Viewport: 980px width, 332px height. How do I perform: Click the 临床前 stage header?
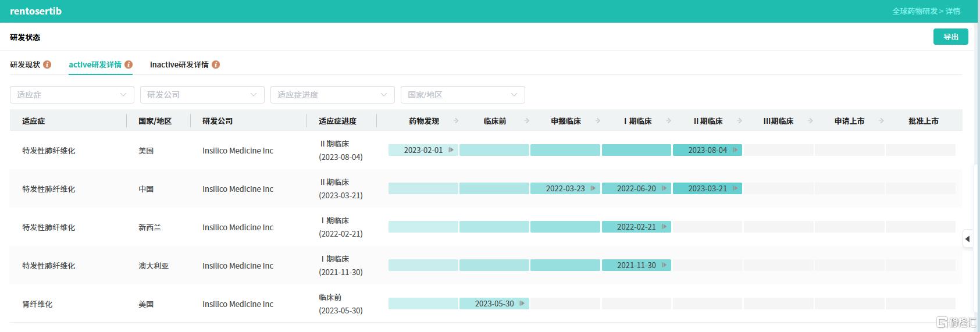click(495, 121)
